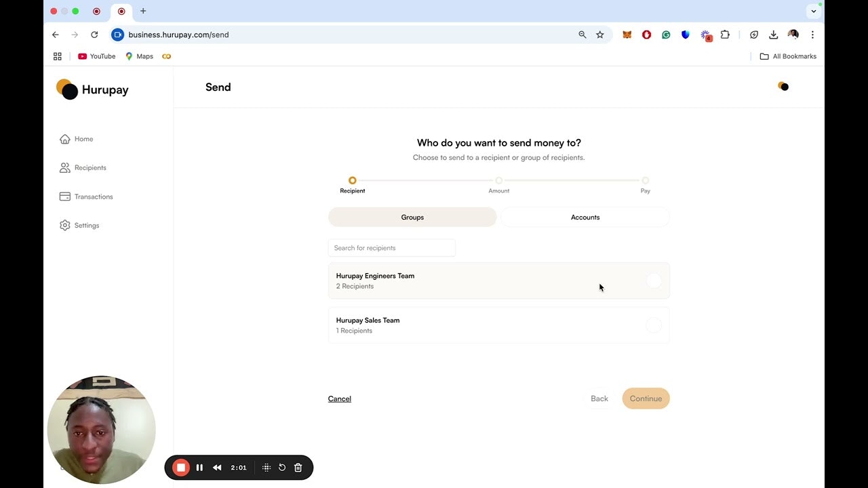
Task: Click the Amount step marker
Action: 499,180
